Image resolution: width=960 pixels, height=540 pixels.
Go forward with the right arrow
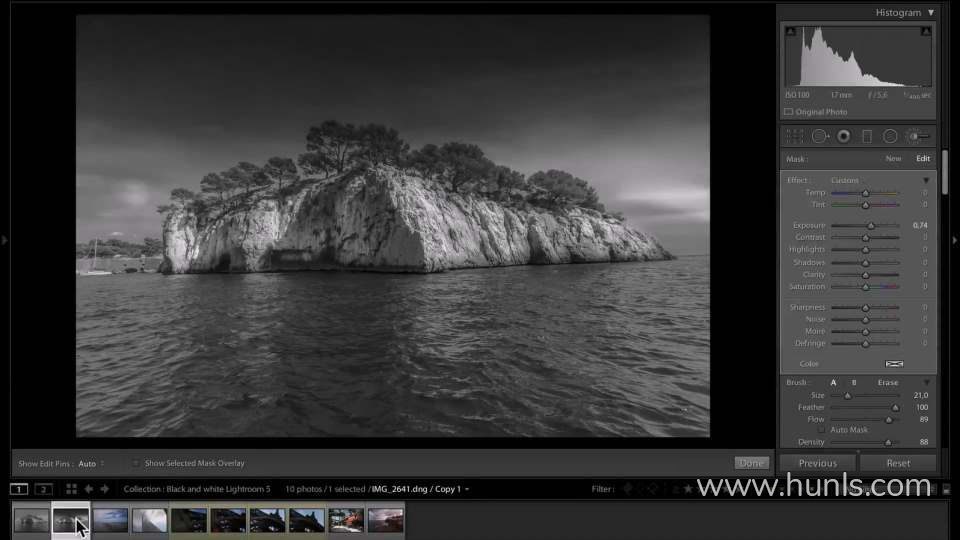[x=105, y=489]
